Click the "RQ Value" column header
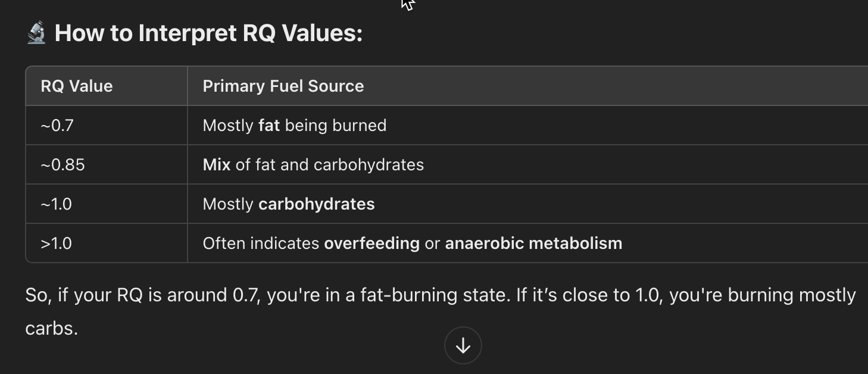This screenshot has width=868, height=374. [77, 86]
